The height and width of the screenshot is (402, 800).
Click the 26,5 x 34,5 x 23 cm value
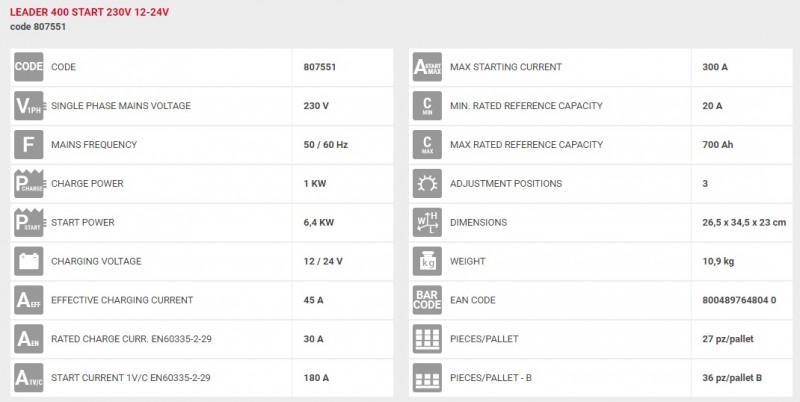(x=744, y=223)
